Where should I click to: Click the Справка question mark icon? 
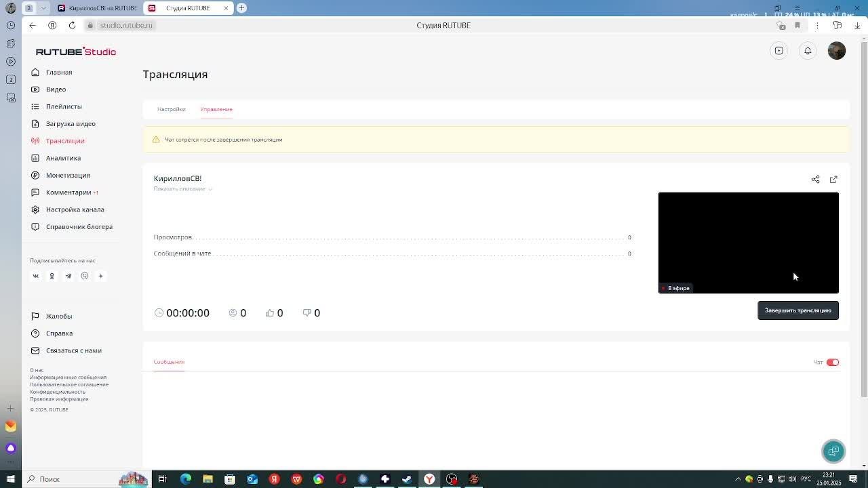point(35,333)
